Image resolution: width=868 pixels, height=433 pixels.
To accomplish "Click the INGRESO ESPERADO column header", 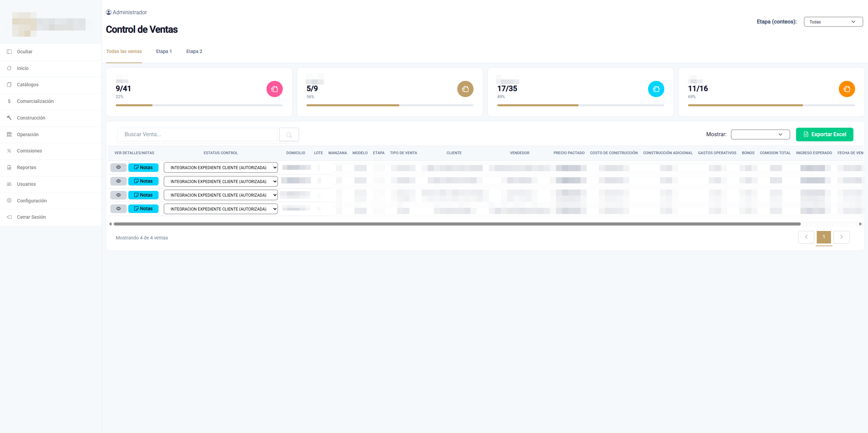I will (x=814, y=153).
